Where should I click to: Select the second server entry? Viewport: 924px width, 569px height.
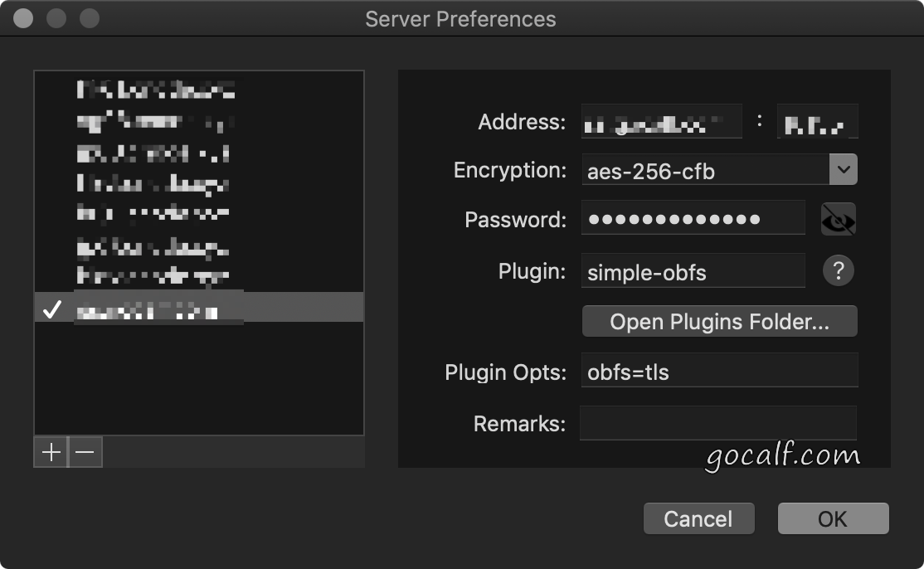click(199, 121)
